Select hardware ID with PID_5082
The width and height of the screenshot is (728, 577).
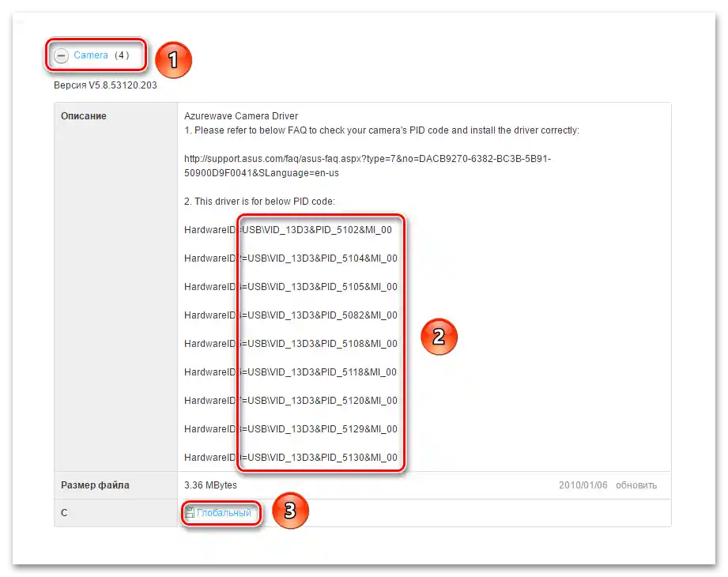pyautogui.click(x=291, y=315)
